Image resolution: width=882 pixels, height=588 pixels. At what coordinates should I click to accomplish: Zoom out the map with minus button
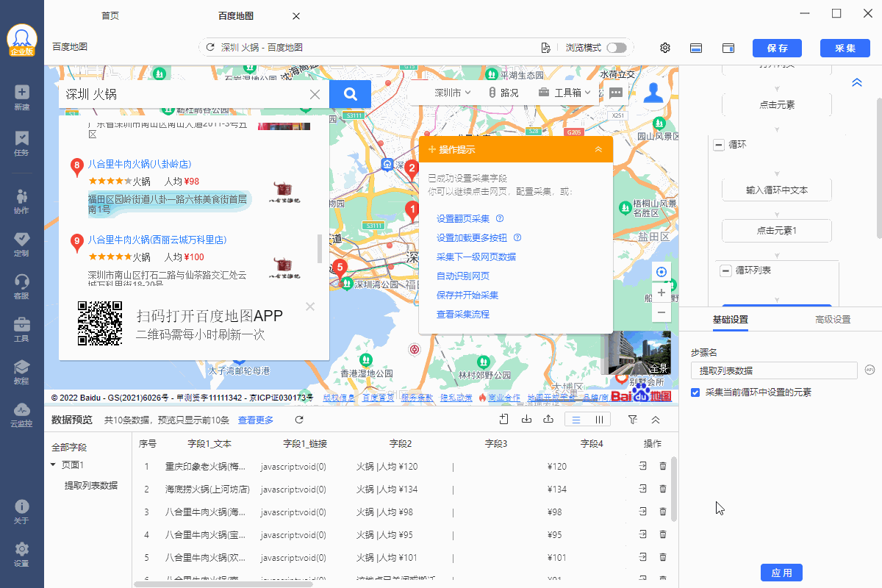click(x=661, y=312)
